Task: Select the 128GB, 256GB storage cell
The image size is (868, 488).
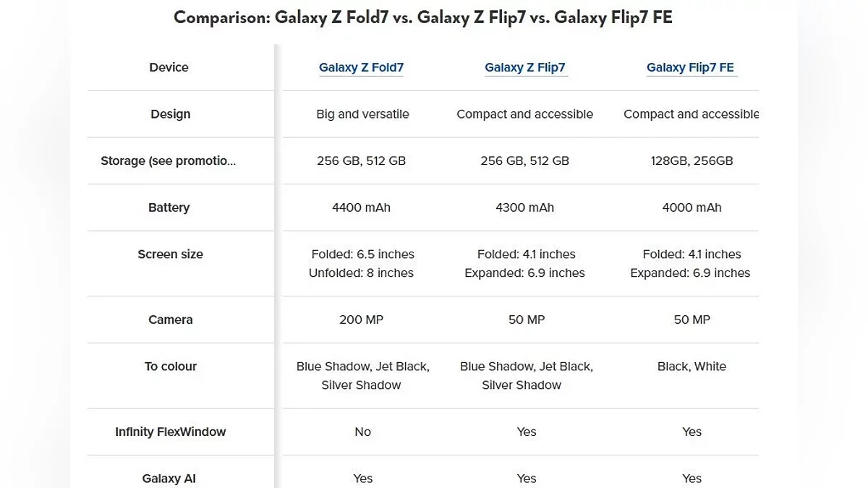Action: 692,160
